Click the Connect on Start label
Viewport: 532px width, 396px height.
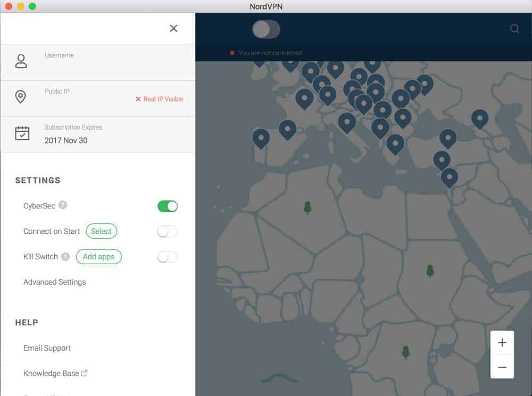tap(52, 231)
